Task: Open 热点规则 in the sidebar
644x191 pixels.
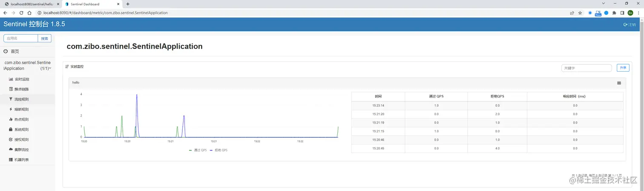Action: pyautogui.click(x=27, y=119)
